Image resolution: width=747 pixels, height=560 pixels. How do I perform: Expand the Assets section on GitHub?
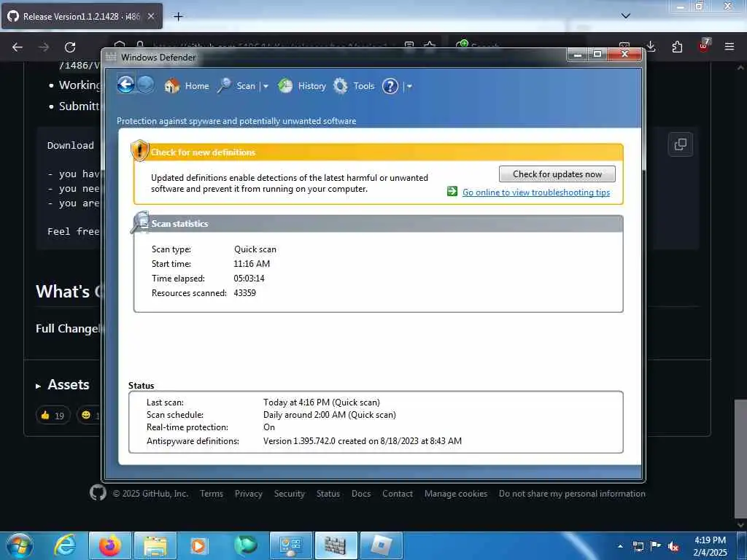[x=63, y=385]
